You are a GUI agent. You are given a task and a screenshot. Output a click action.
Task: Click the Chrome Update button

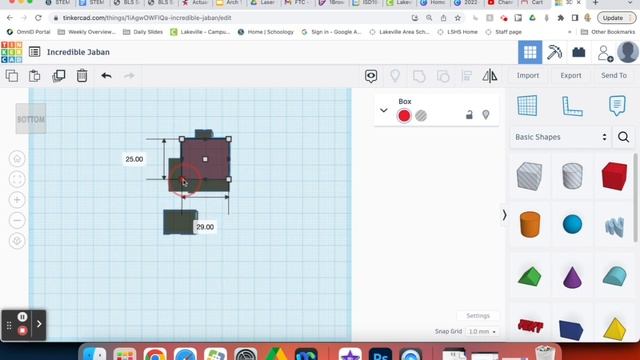click(x=617, y=18)
